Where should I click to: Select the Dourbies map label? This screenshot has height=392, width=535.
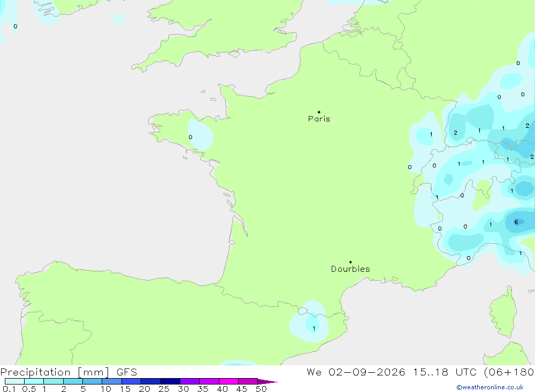click(350, 269)
